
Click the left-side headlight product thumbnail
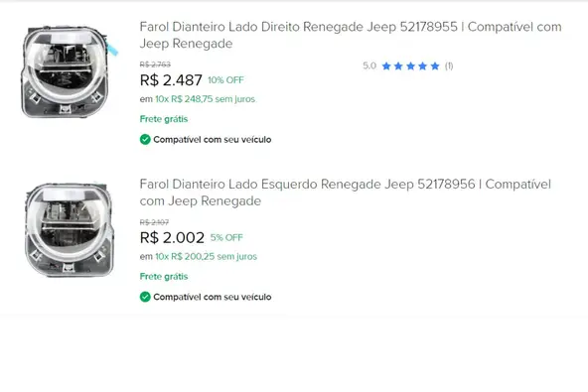point(69,229)
